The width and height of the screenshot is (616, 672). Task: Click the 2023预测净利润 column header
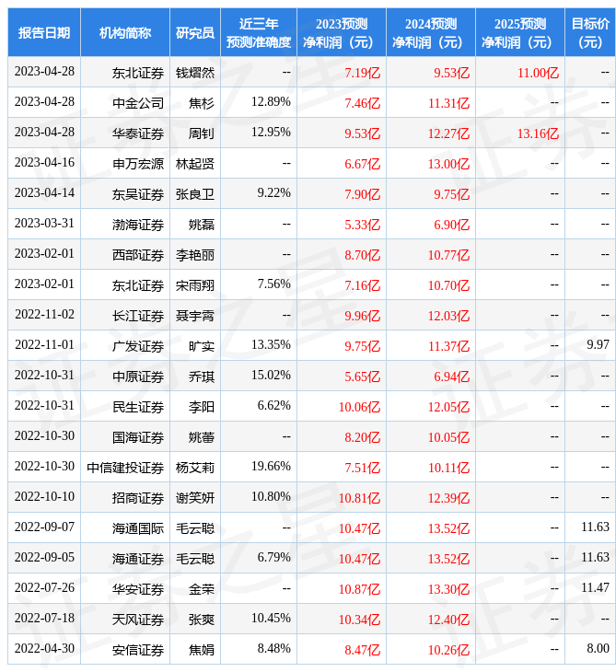pos(342,33)
